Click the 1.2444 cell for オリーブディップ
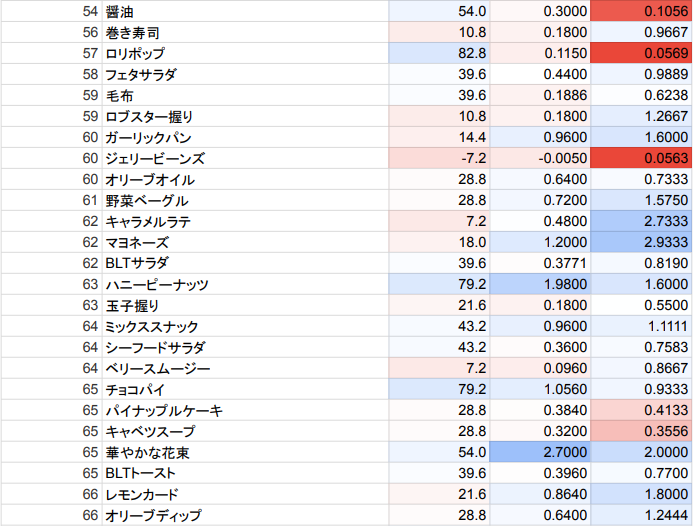 click(641, 515)
